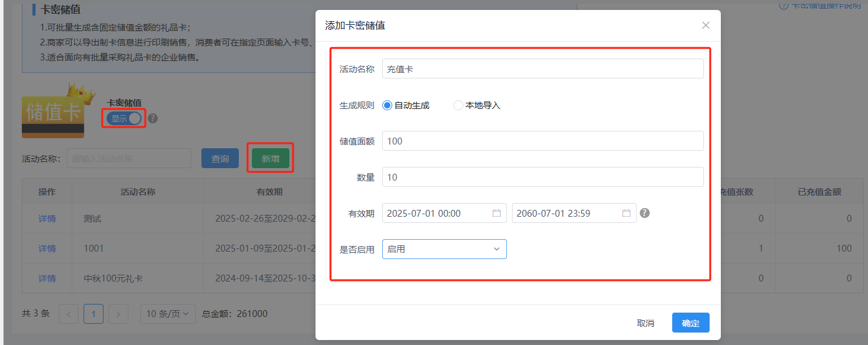Close the 添加卡密储值 dialog with X icon
868x345 pixels.
(705, 26)
